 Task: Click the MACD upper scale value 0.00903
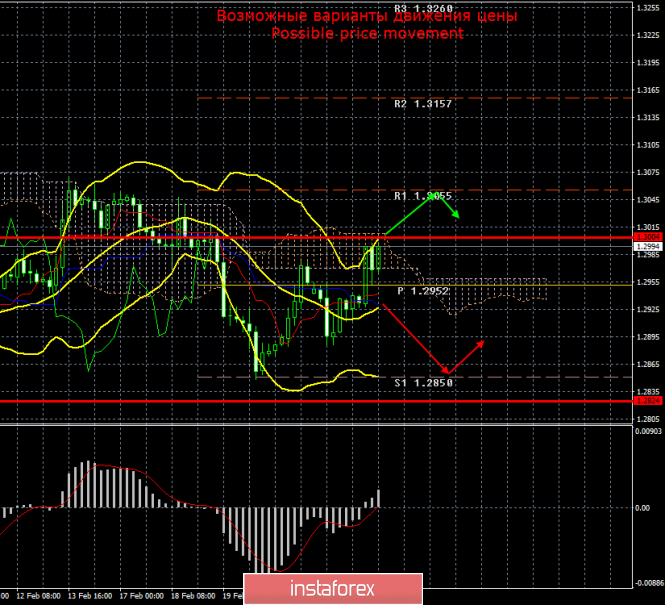pos(648,431)
